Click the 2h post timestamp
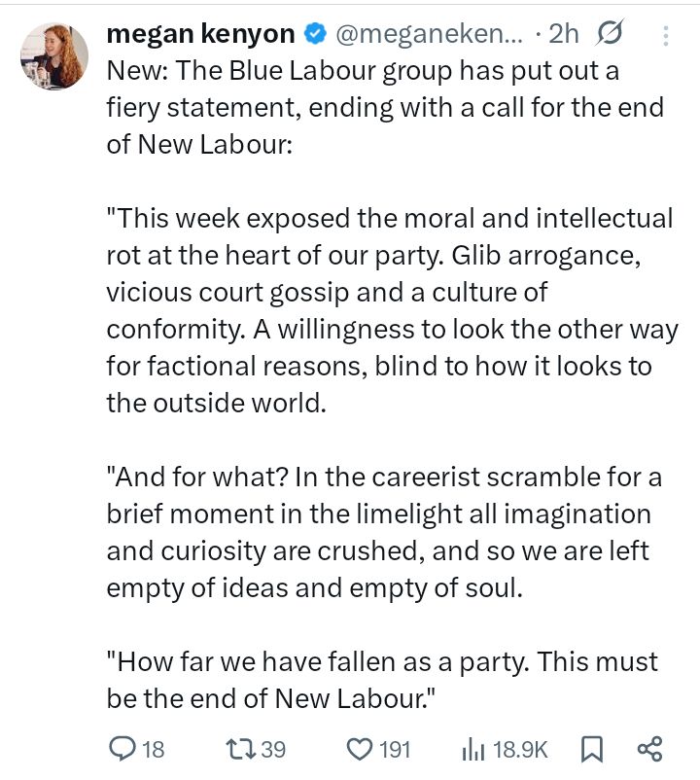The width and height of the screenshot is (700, 780). coord(564,34)
